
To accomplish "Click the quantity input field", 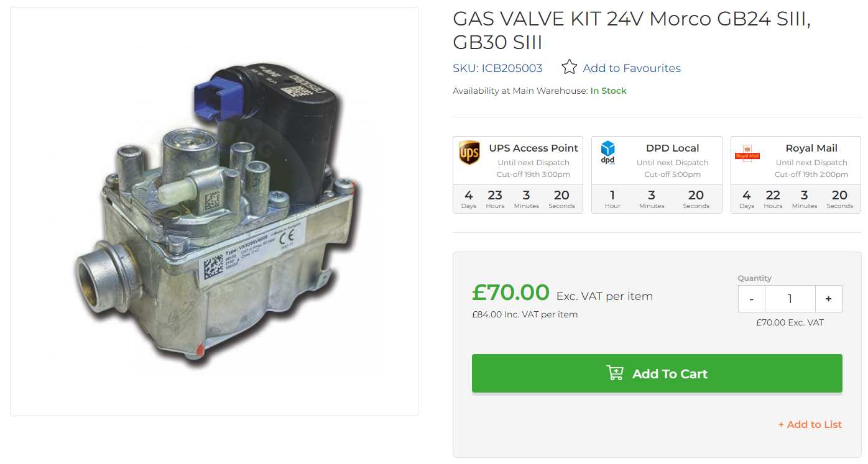I will [x=790, y=299].
